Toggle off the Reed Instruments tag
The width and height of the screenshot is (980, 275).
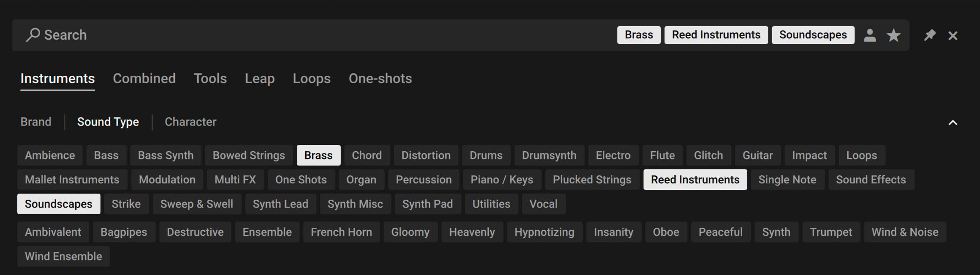click(695, 180)
